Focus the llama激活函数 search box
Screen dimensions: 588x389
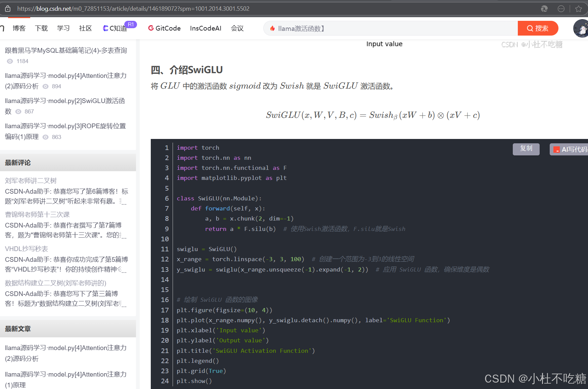pos(391,29)
